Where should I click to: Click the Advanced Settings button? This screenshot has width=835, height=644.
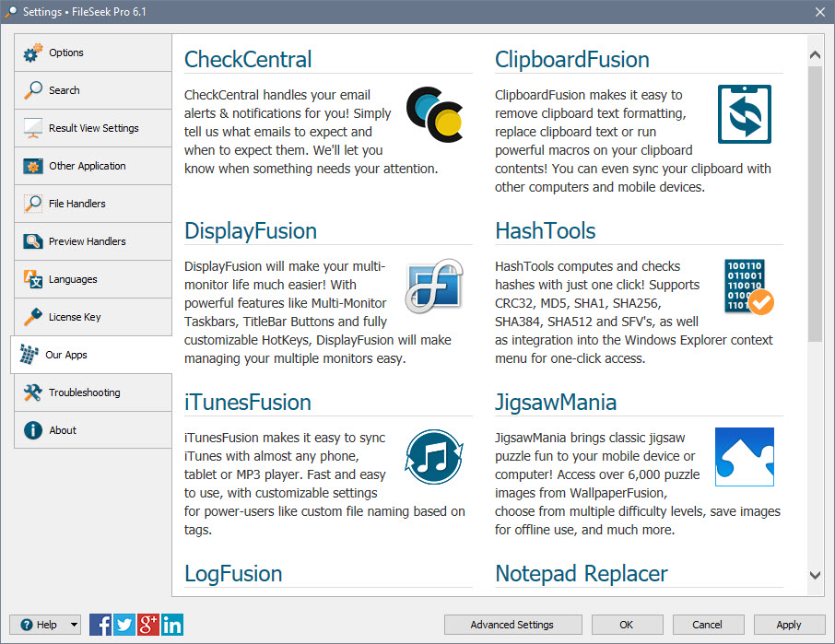[512, 625]
